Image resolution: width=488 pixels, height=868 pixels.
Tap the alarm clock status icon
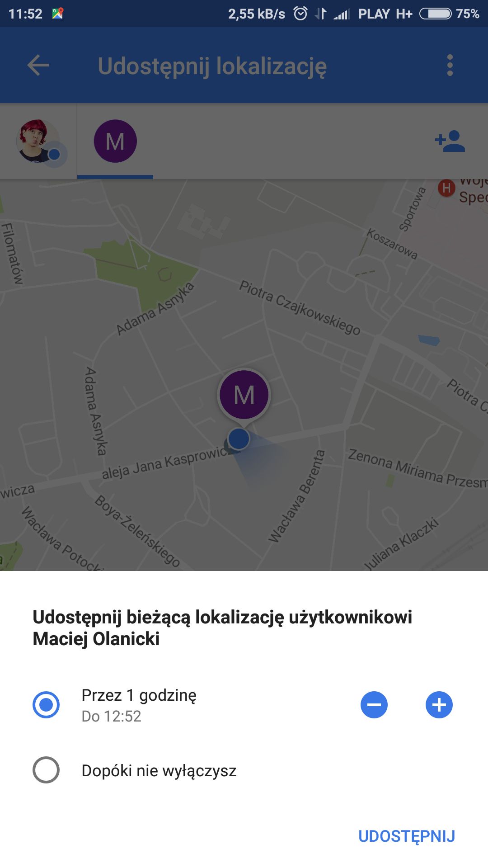pos(300,14)
